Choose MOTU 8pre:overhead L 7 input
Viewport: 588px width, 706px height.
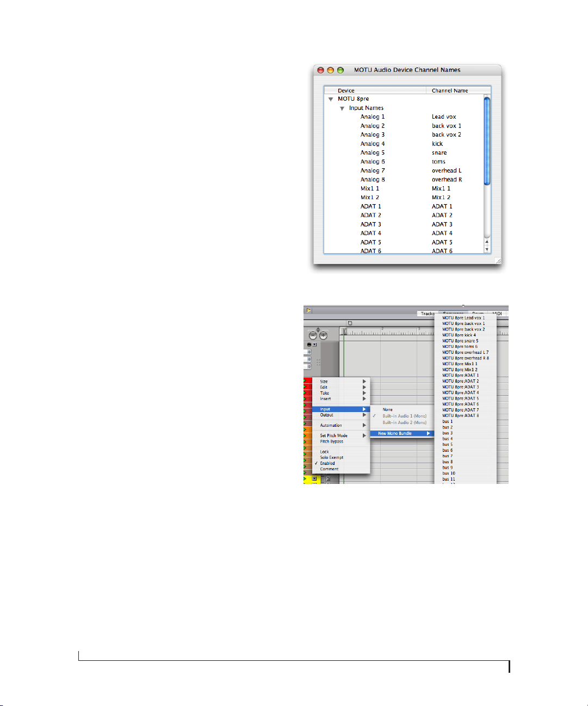click(x=466, y=352)
